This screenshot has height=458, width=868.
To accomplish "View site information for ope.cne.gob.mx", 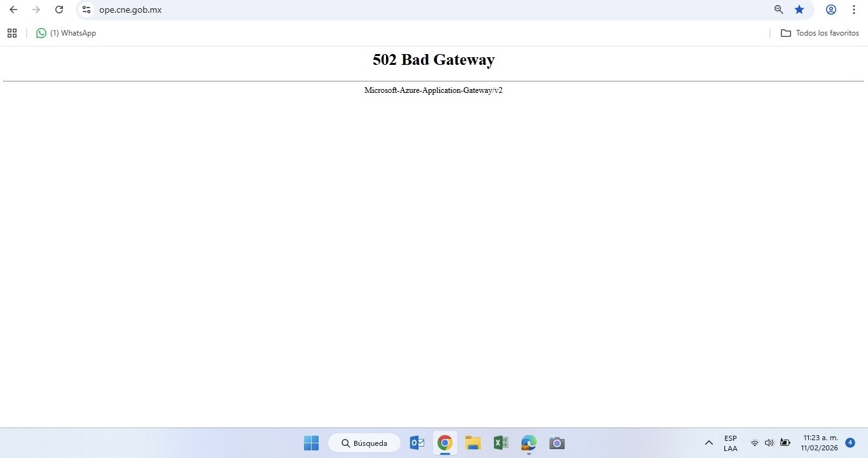I will coord(86,10).
